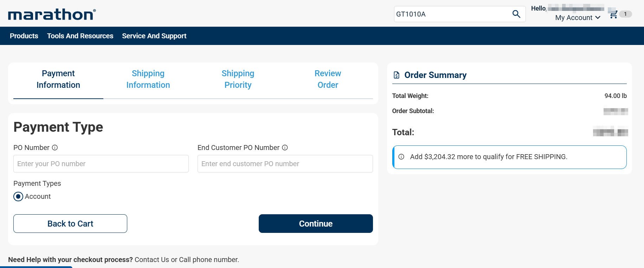This screenshot has height=268, width=644.
Task: Open the Products menu
Action: pos(24,36)
